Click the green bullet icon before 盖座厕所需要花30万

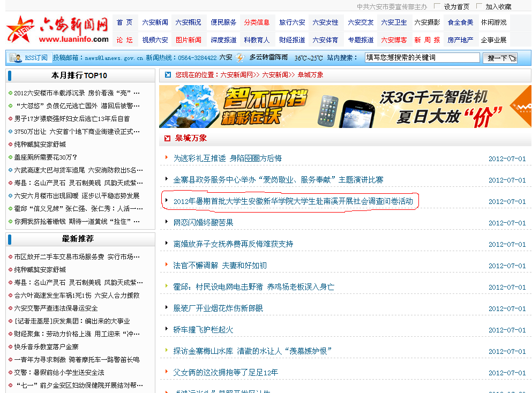click(10, 157)
